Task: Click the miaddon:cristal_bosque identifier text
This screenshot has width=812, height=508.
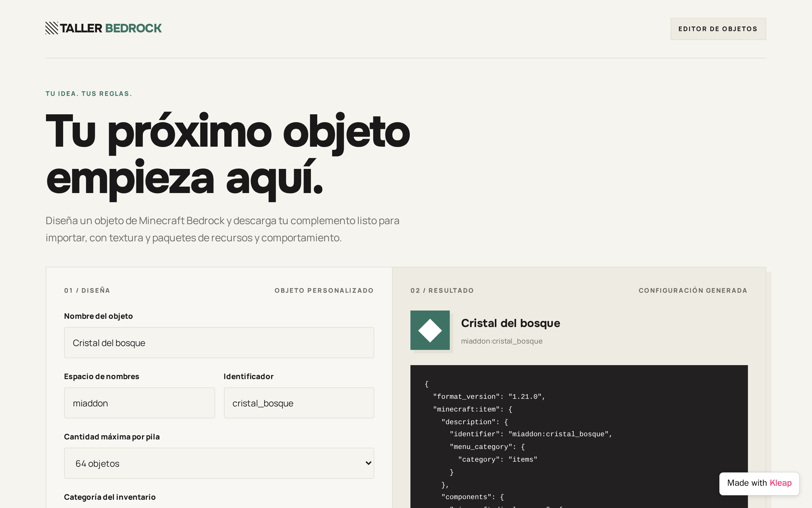Action: click(501, 341)
